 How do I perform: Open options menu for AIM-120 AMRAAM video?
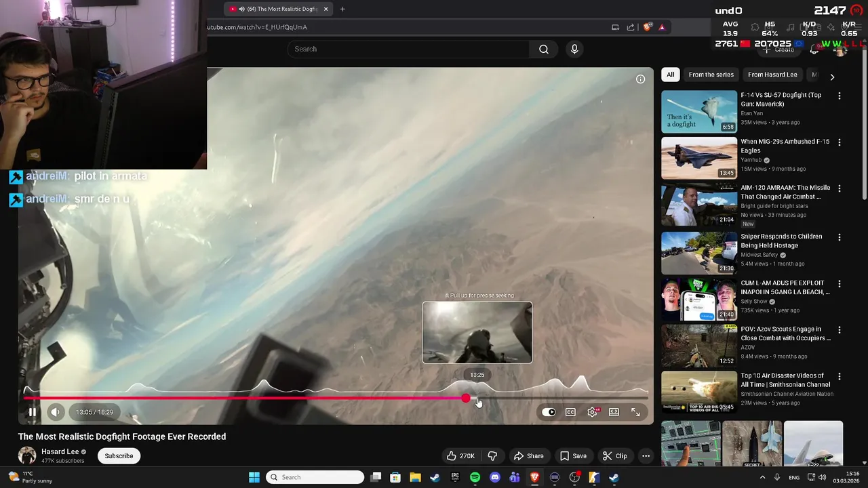840,189
